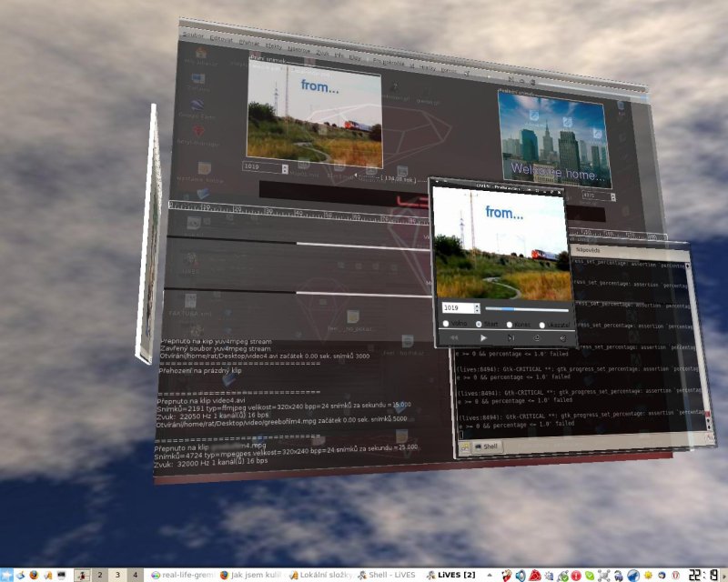The height and width of the screenshot is (582, 728).
Task: Select the Volno radio button
Action: coord(446,323)
